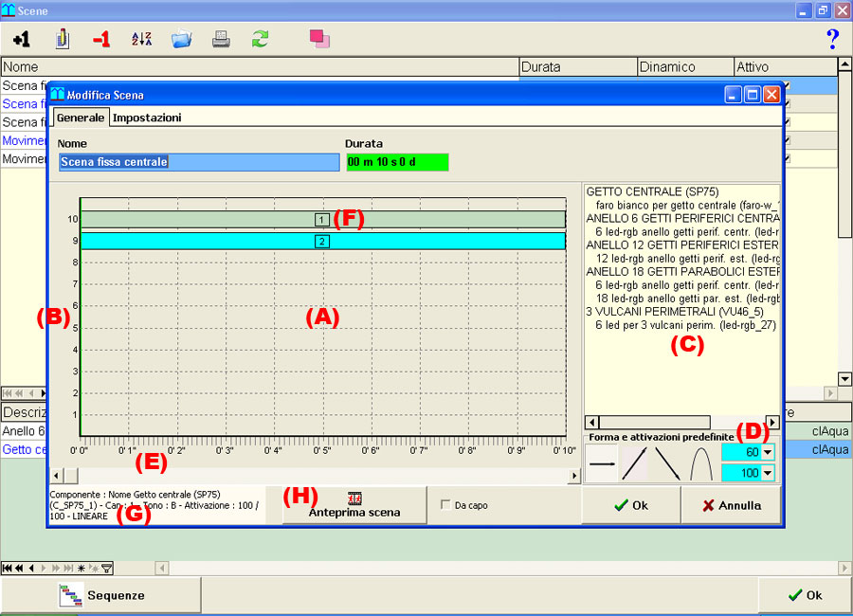Click the double-left rewind navigator icon

[19, 568]
